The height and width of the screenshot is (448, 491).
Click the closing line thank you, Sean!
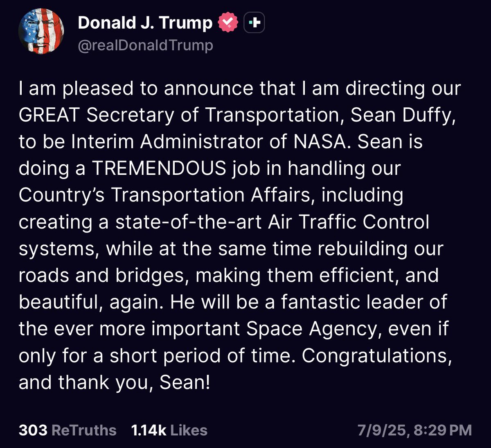(134, 383)
